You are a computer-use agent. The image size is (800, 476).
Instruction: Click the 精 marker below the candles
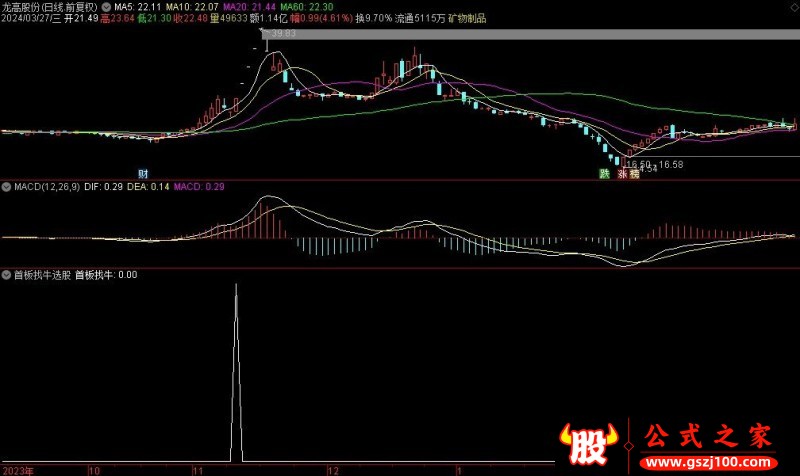[x=633, y=173]
